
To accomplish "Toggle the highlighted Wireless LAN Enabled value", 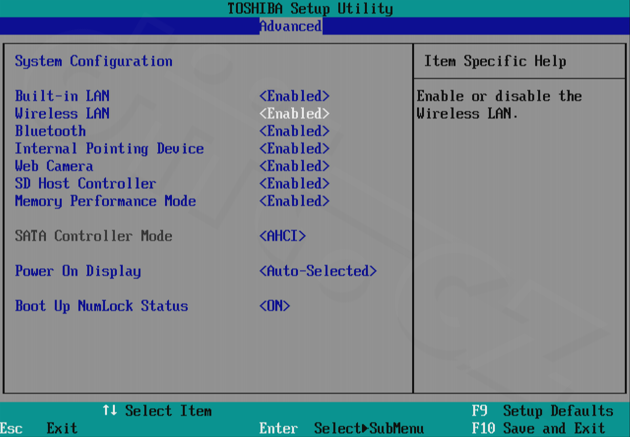I will pyautogui.click(x=294, y=113).
